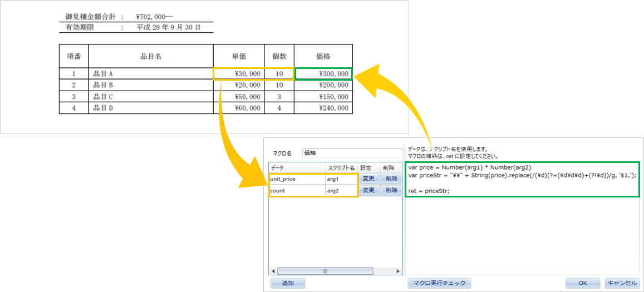Click the 品目名 table header

tap(151, 57)
